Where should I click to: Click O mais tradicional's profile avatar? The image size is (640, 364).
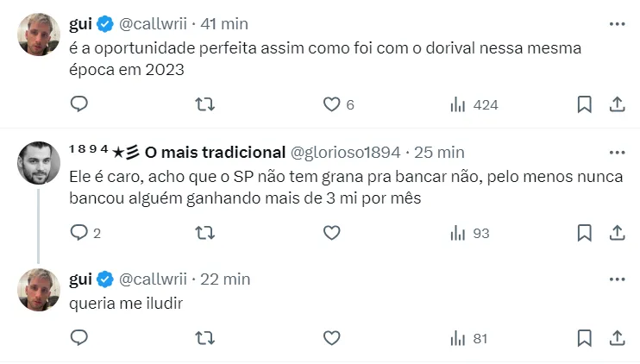click(x=39, y=163)
